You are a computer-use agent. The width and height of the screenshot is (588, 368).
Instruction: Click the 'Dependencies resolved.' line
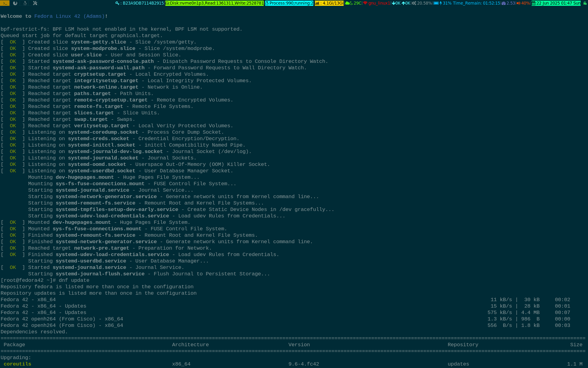pyautogui.click(x=34, y=332)
